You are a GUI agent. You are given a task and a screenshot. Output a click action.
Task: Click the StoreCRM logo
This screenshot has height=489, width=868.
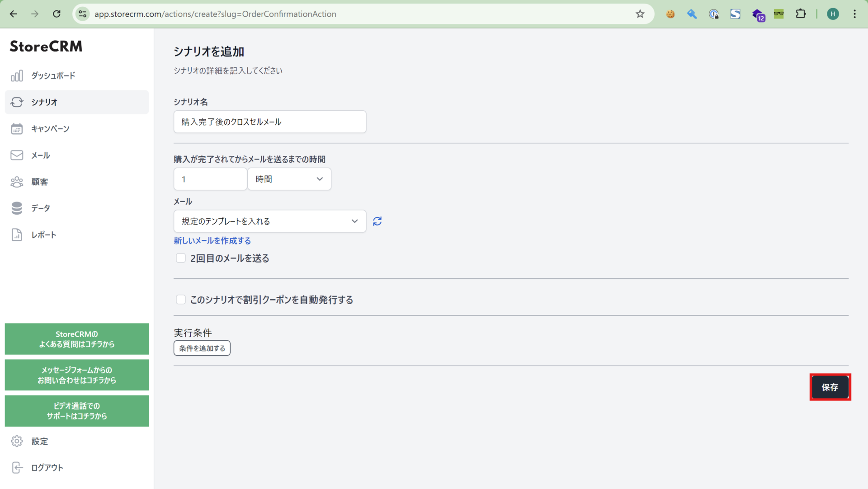(x=46, y=46)
